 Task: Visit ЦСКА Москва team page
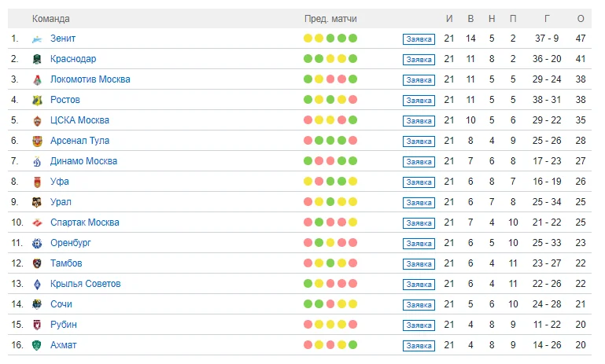click(x=80, y=120)
